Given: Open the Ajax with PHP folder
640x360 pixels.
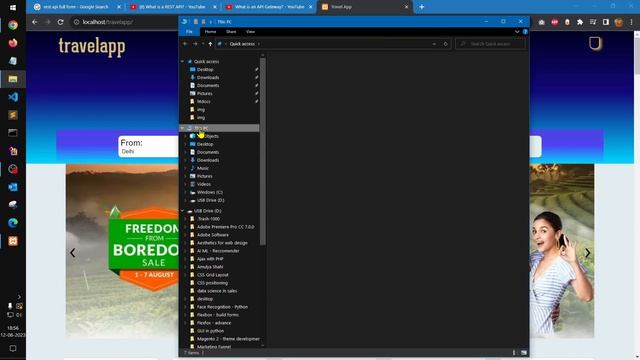Looking at the screenshot, I should coord(210,259).
